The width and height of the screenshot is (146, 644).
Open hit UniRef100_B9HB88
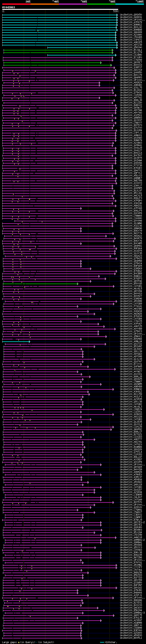[131, 30]
